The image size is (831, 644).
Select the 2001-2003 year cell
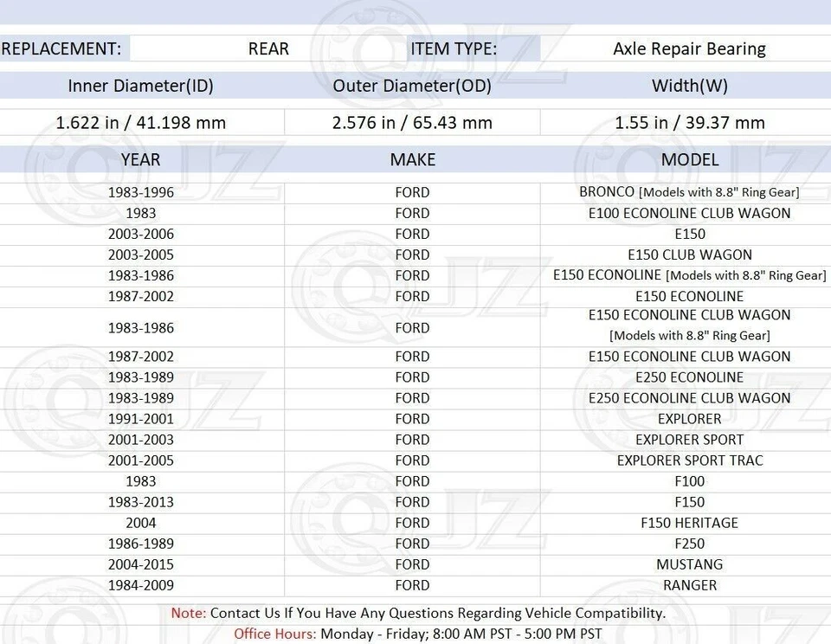(141, 440)
